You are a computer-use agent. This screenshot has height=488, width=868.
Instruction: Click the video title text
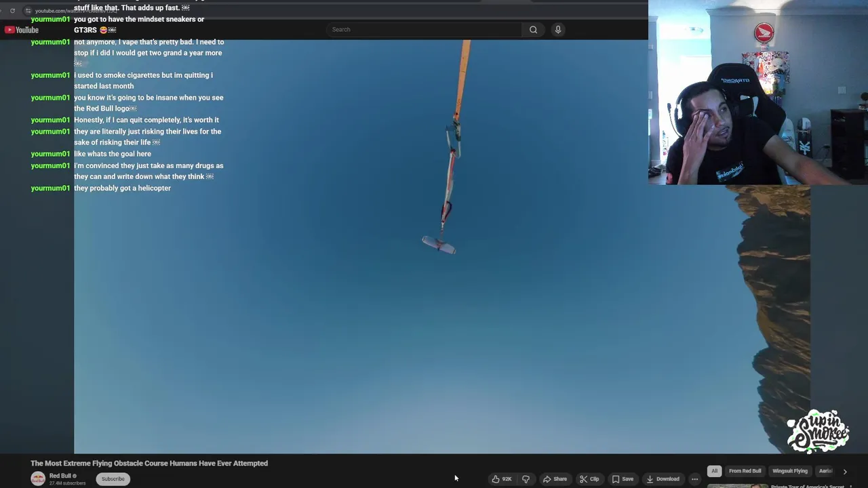pyautogui.click(x=149, y=464)
